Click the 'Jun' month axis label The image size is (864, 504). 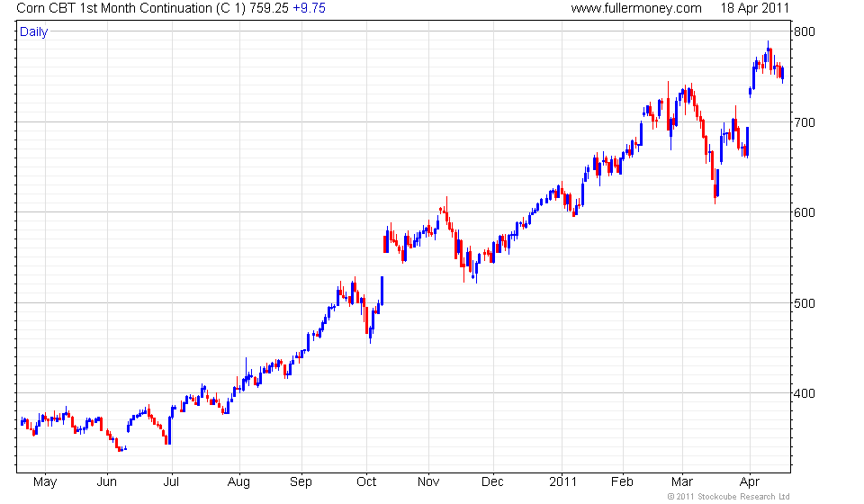tap(107, 482)
